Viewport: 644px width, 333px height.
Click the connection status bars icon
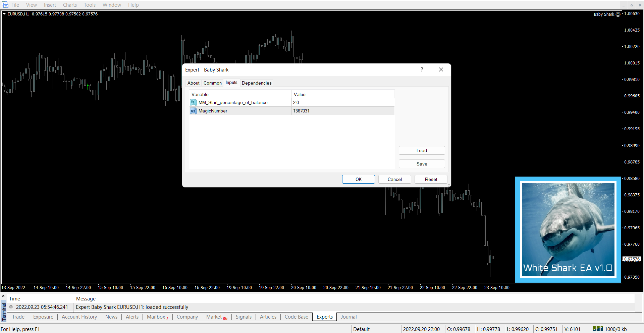(x=597, y=329)
